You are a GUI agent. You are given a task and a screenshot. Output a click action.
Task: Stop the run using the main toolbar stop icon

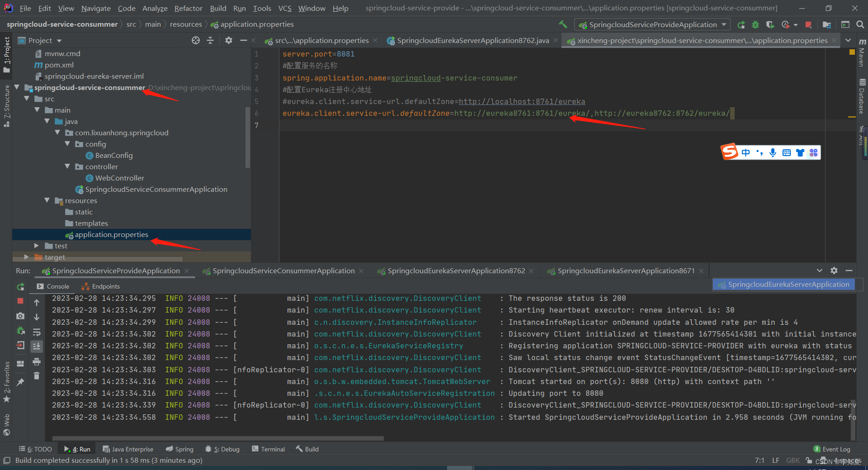808,25
